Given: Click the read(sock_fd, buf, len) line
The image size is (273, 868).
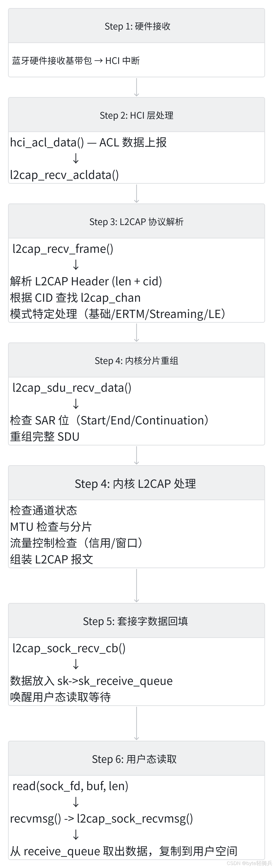Looking at the screenshot, I should click(x=70, y=786).
